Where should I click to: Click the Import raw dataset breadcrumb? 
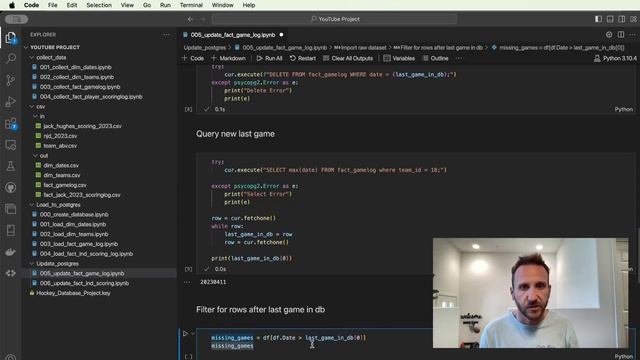[x=360, y=48]
